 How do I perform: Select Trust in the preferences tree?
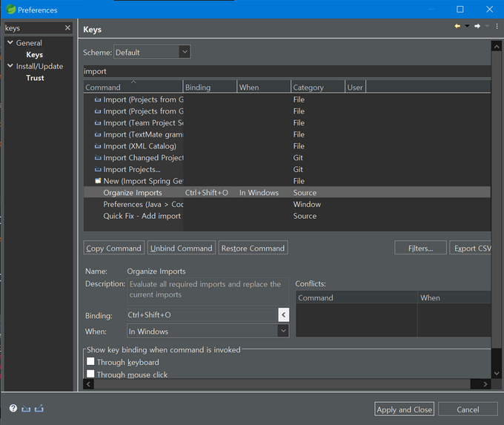pos(35,78)
